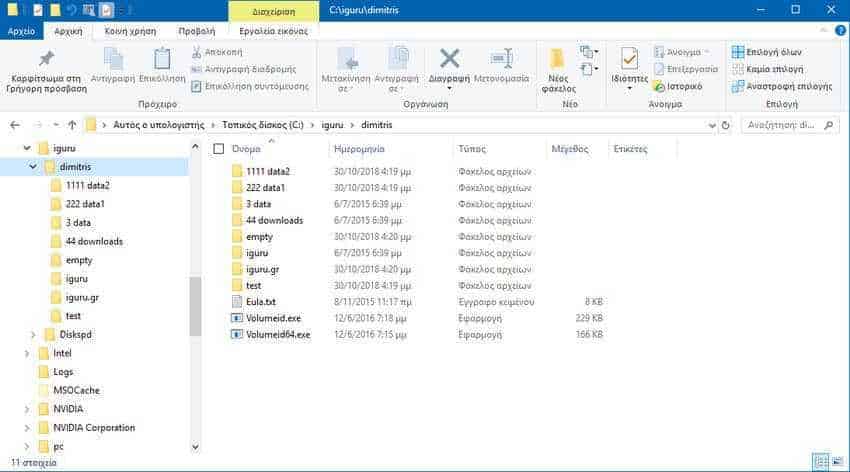
Task: Click the Επικόλληση paste icon
Action: (x=162, y=59)
